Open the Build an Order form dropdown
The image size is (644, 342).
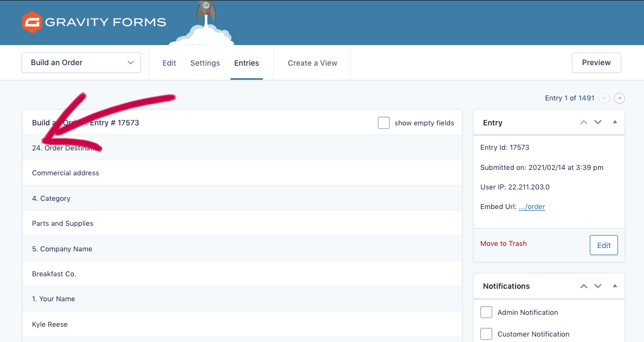pyautogui.click(x=81, y=62)
